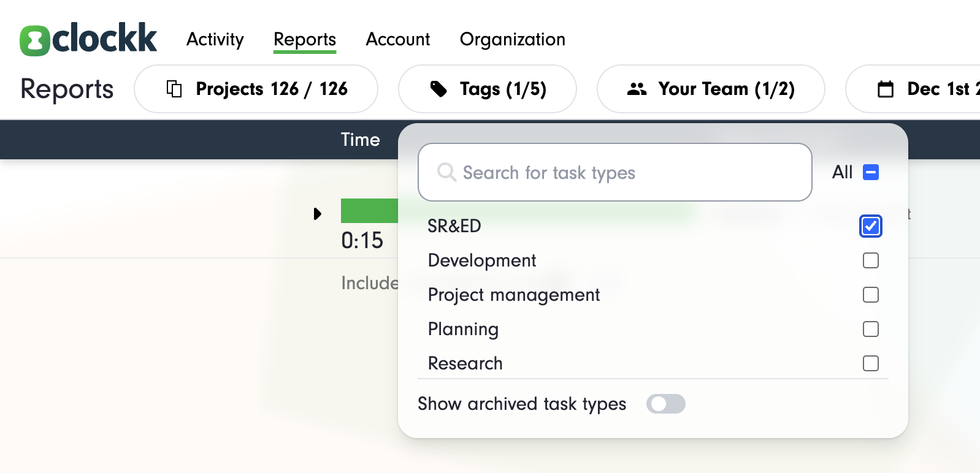Viewport: 980px width, 473px height.
Task: Select the Research checkbox
Action: [x=870, y=363]
